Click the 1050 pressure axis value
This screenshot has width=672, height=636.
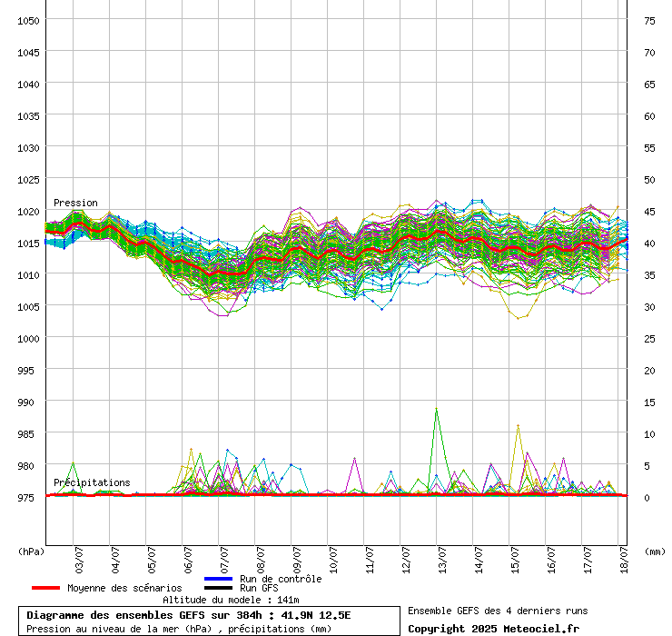(28, 21)
